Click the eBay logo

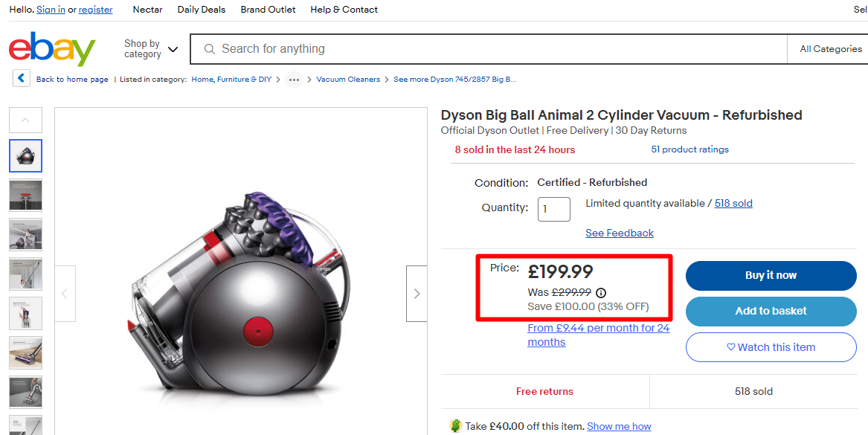click(x=52, y=49)
